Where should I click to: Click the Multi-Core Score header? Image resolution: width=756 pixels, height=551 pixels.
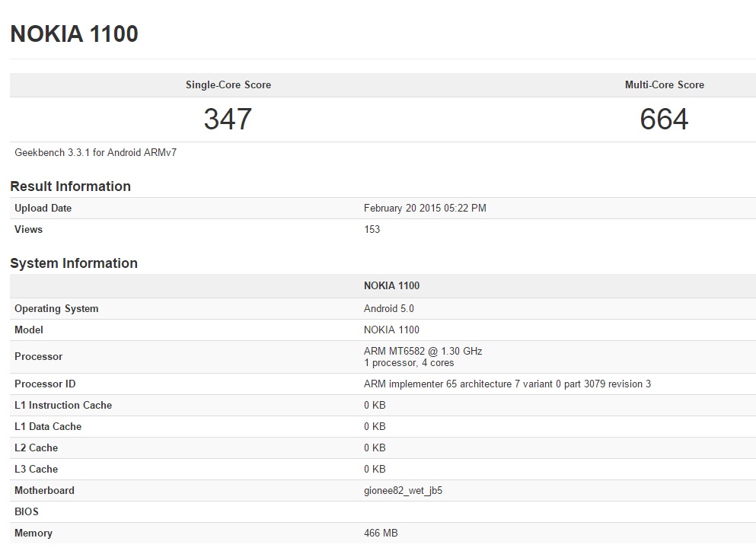664,84
